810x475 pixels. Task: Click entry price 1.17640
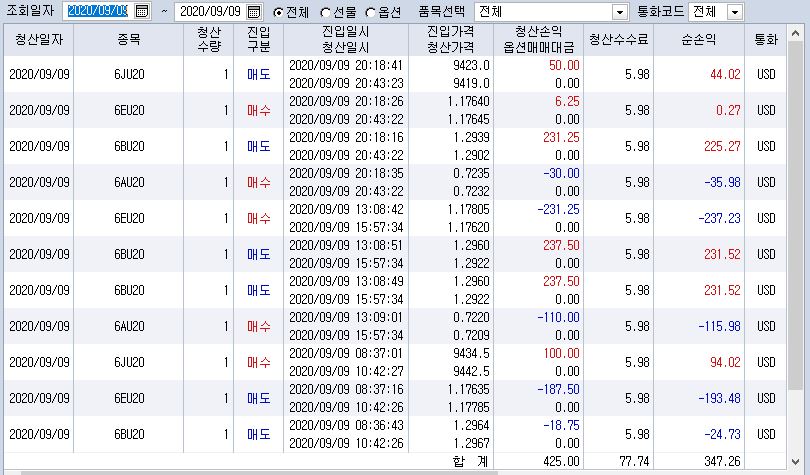click(x=468, y=102)
